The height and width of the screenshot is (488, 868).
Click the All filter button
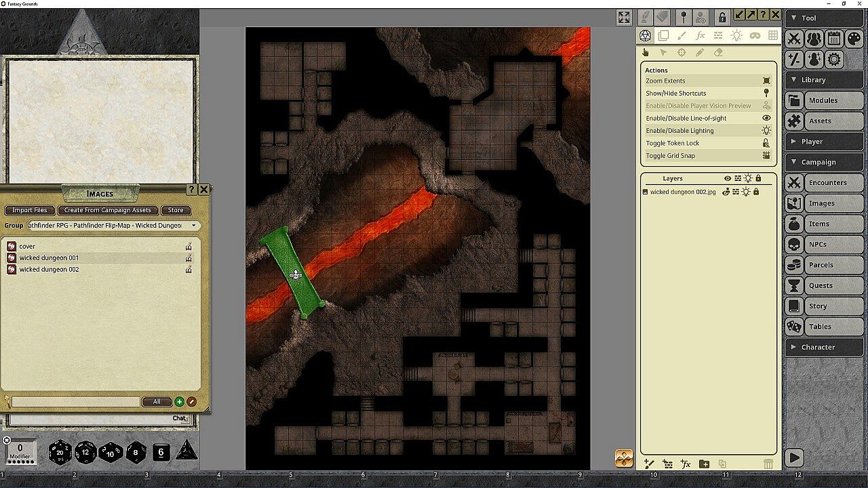(x=157, y=402)
